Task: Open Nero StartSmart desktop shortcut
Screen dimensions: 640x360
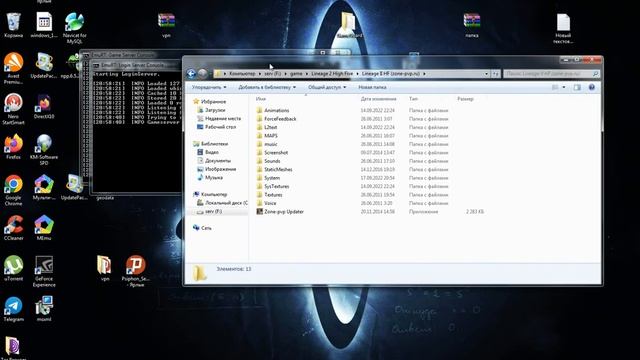Action: 13,109
